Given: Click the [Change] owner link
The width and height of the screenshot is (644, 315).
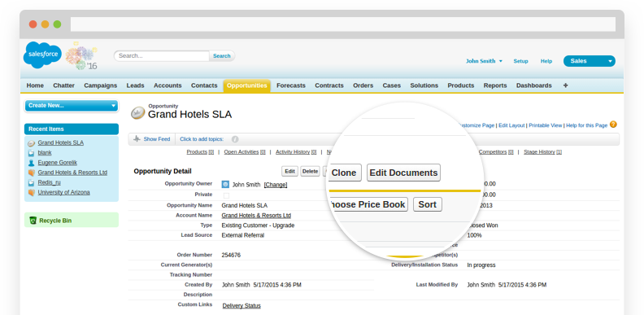Looking at the screenshot, I should [x=276, y=185].
